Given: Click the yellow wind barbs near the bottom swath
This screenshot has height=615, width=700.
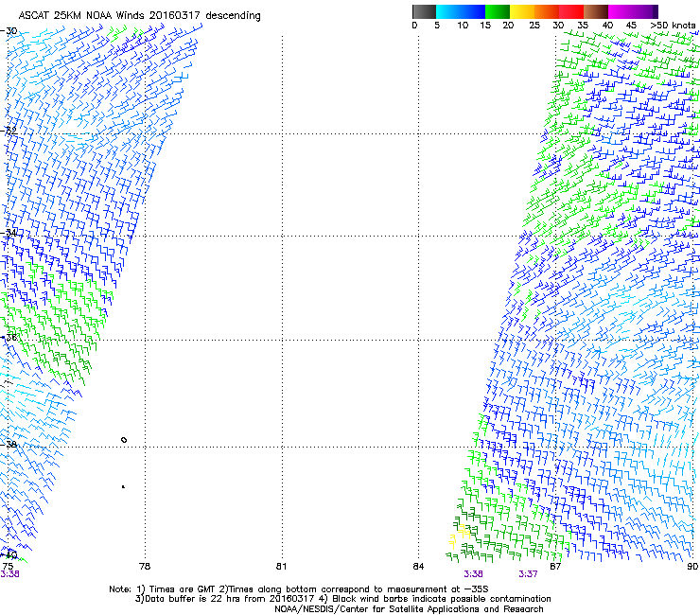Looking at the screenshot, I should point(459,536).
